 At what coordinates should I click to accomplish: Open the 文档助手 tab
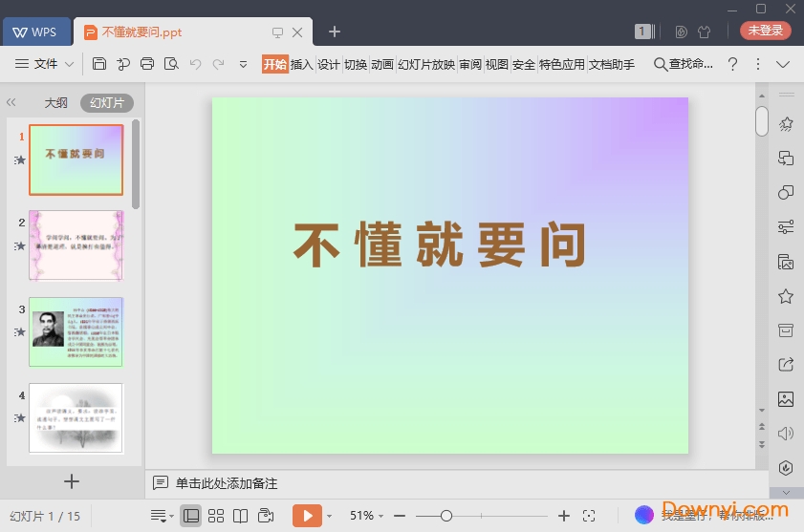point(612,64)
